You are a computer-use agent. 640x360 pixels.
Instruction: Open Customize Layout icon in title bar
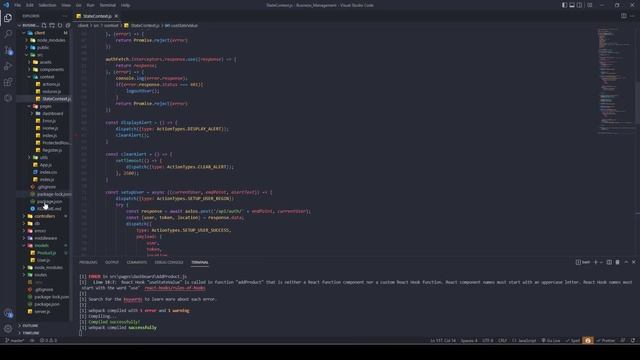pos(590,5)
